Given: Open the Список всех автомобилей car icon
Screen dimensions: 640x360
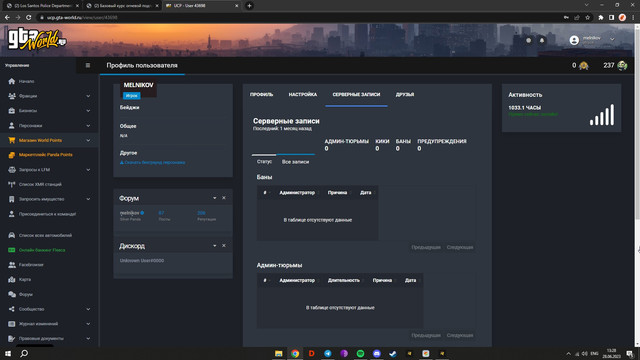Looking at the screenshot, I should [x=11, y=235].
